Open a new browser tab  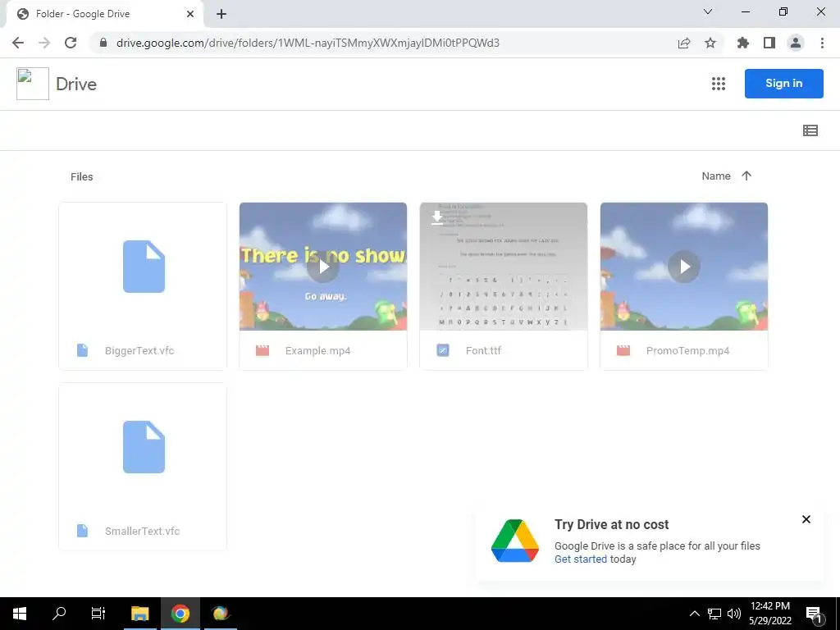tap(221, 14)
